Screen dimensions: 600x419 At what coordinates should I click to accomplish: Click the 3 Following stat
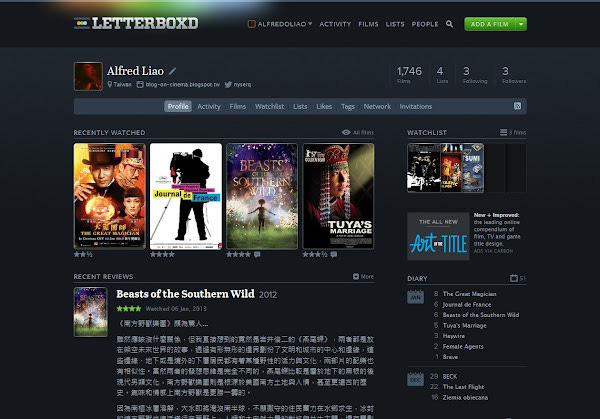coord(475,75)
